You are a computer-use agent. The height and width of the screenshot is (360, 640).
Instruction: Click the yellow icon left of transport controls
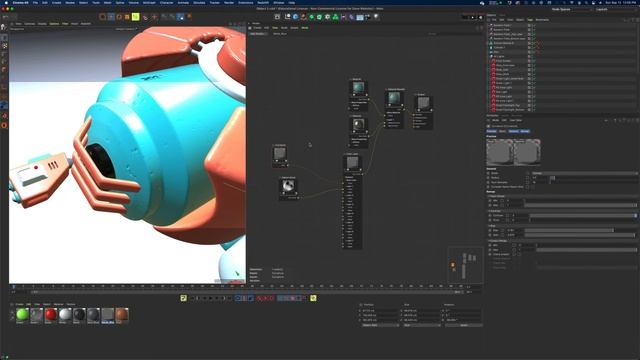(184, 298)
